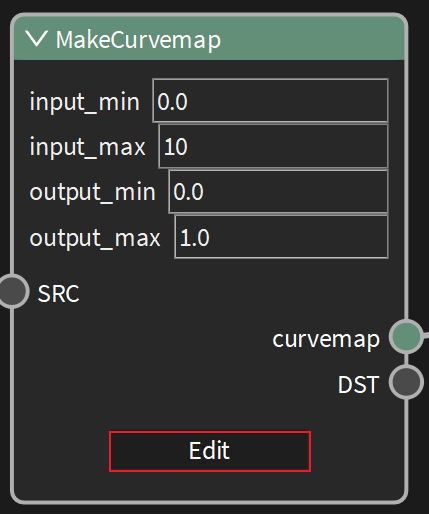Click the green curvemap output socket
This screenshot has width=429, height=514.
[406, 337]
